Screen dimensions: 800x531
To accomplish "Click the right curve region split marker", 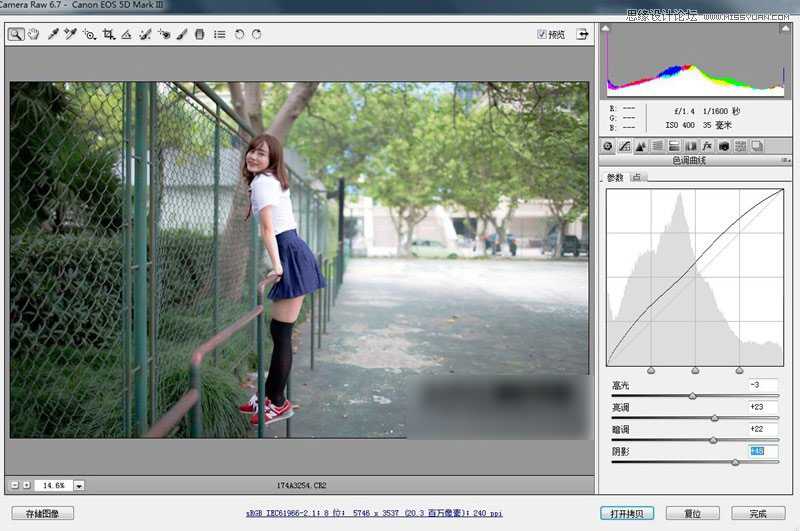I will tap(739, 371).
